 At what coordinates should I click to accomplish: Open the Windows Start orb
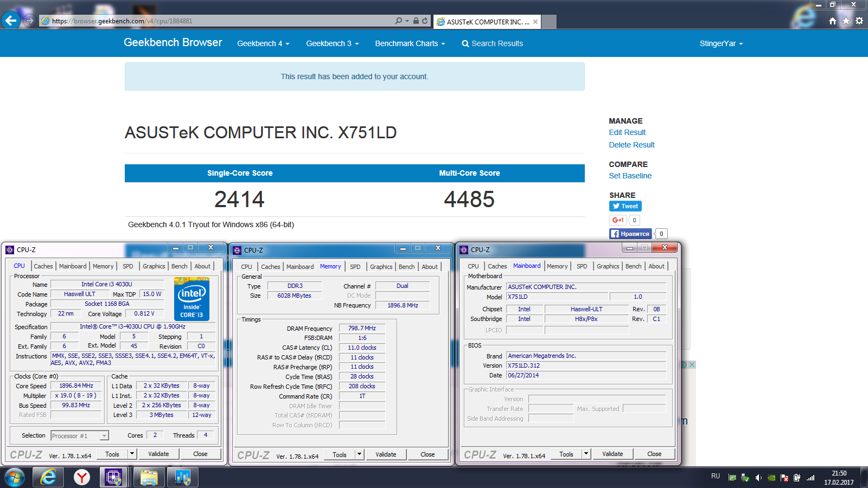click(x=15, y=477)
